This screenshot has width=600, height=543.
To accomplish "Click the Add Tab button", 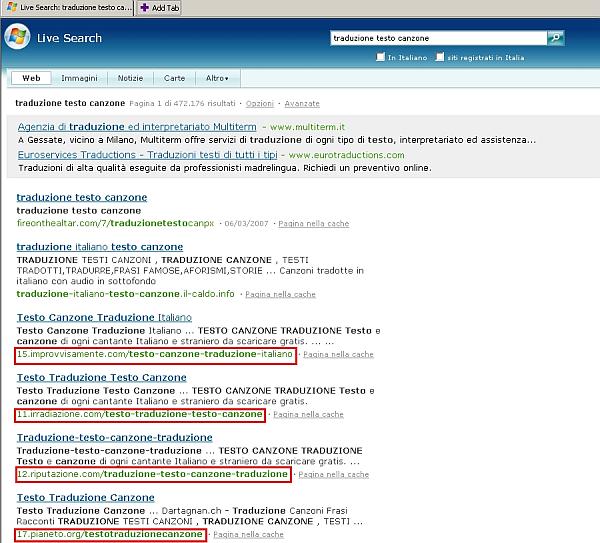I will click(159, 8).
